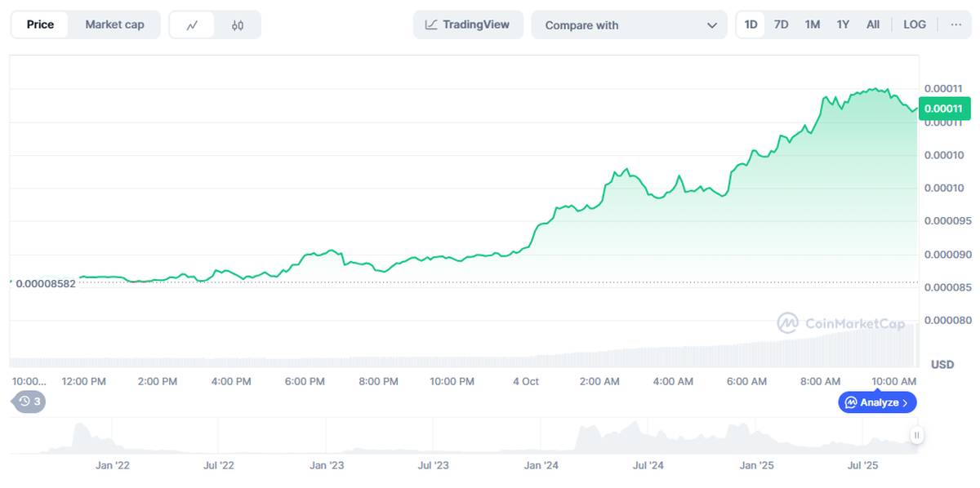Click Jul '23 on overview timeline
This screenshot has height=488, width=980.
click(x=434, y=465)
